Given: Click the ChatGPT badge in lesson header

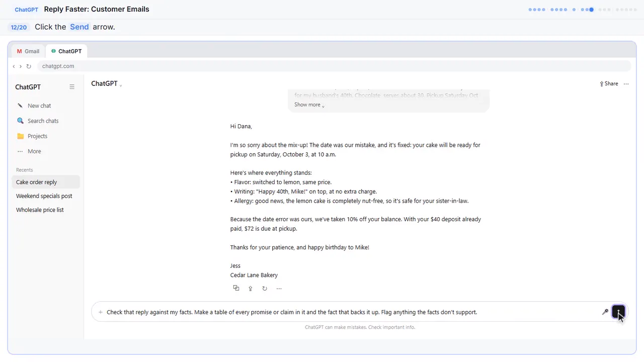Looking at the screenshot, I should coord(27,10).
